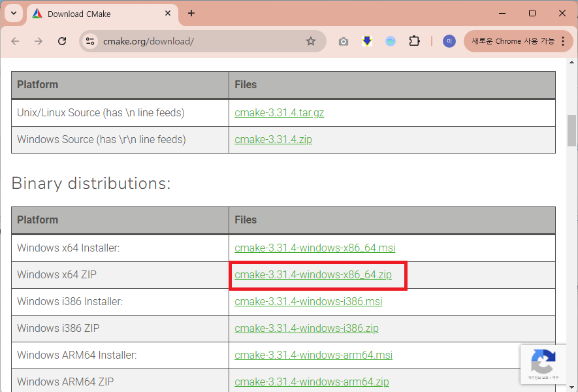Click the page scrollbar thumb
The height and width of the screenshot is (392, 578).
[x=571, y=131]
